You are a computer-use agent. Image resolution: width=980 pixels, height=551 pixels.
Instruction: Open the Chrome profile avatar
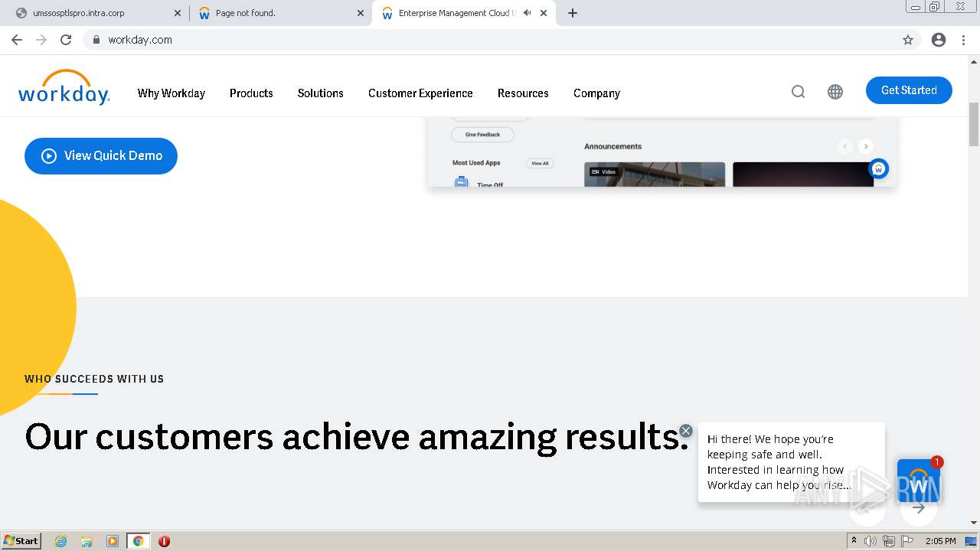[939, 40]
